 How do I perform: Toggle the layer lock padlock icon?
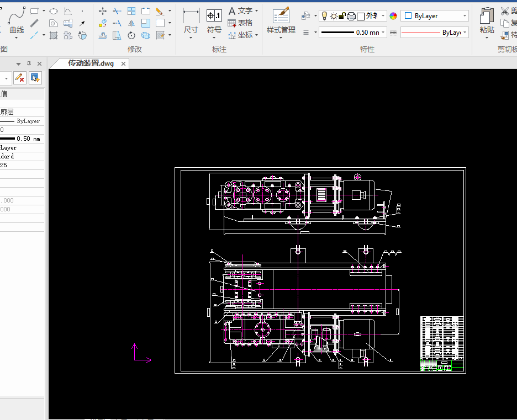342,16
